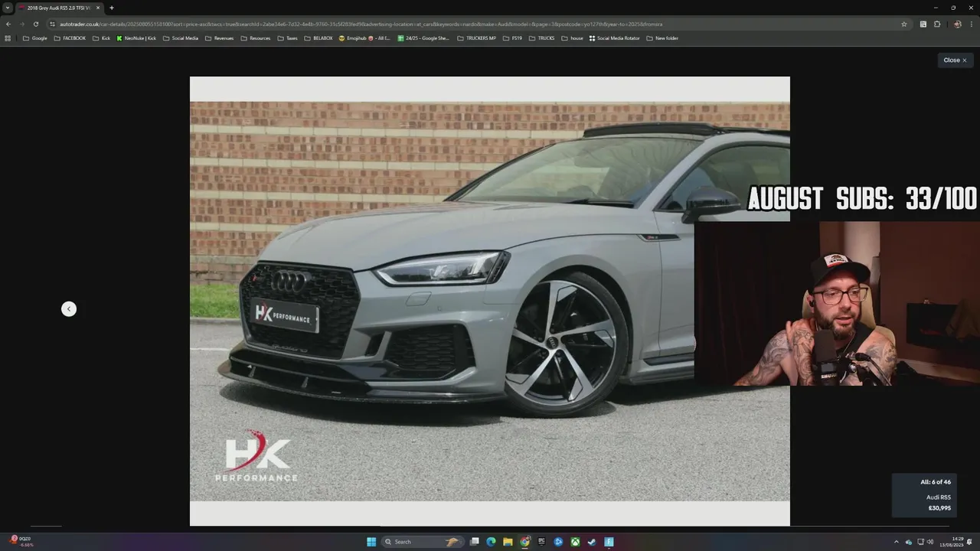This screenshot has height=551, width=980.
Task: Open the stock widget on taskbar left
Action: pos(21,542)
